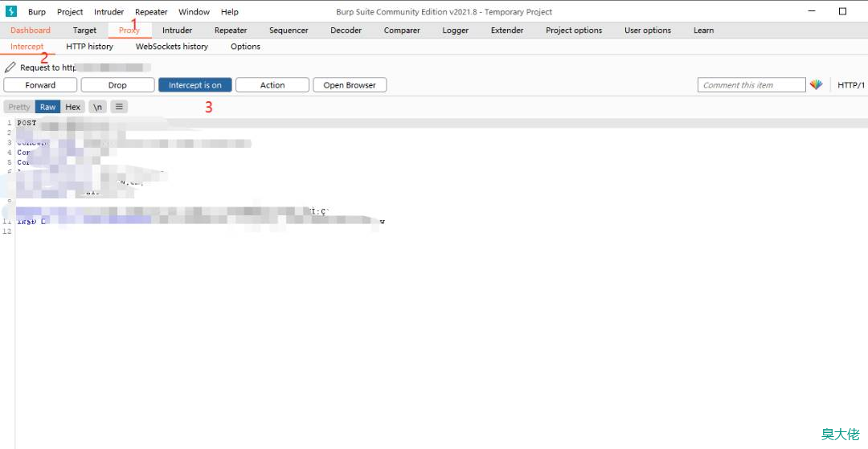
Task: Open the Extender tab
Action: coord(507,31)
